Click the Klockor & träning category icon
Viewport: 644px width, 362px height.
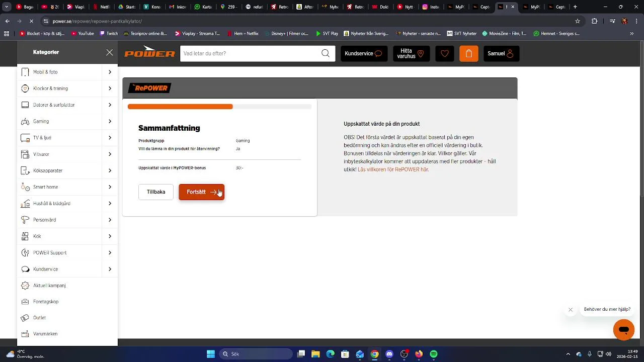[25, 88]
